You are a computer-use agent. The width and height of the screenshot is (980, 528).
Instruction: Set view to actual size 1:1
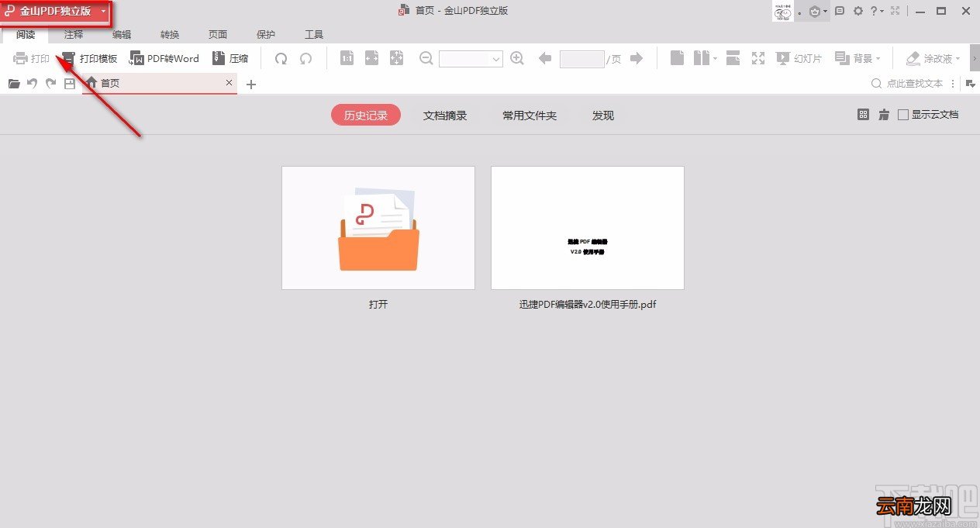tap(347, 58)
